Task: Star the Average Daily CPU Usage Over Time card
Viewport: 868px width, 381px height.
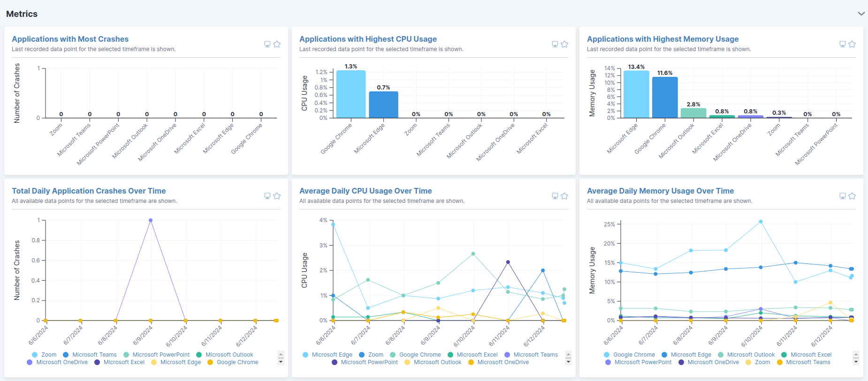Action: 564,196
